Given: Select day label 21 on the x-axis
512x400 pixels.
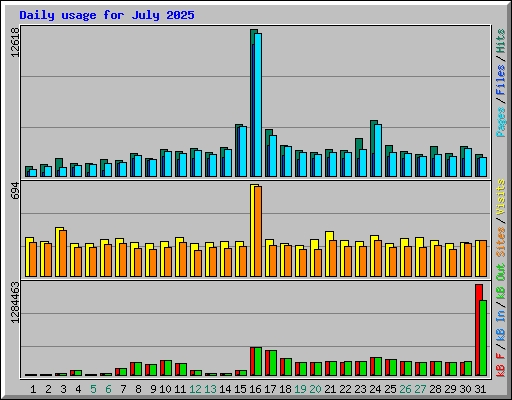Looking at the screenshot, I should point(330,389).
